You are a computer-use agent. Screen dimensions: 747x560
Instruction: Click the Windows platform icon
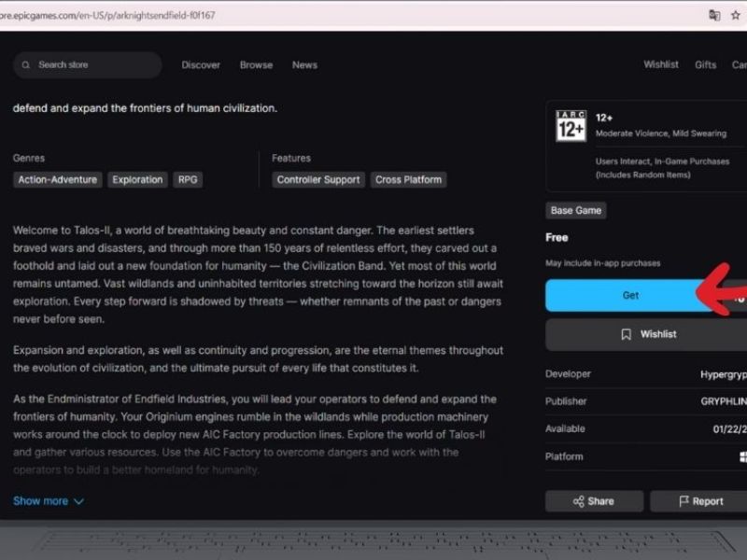click(742, 456)
